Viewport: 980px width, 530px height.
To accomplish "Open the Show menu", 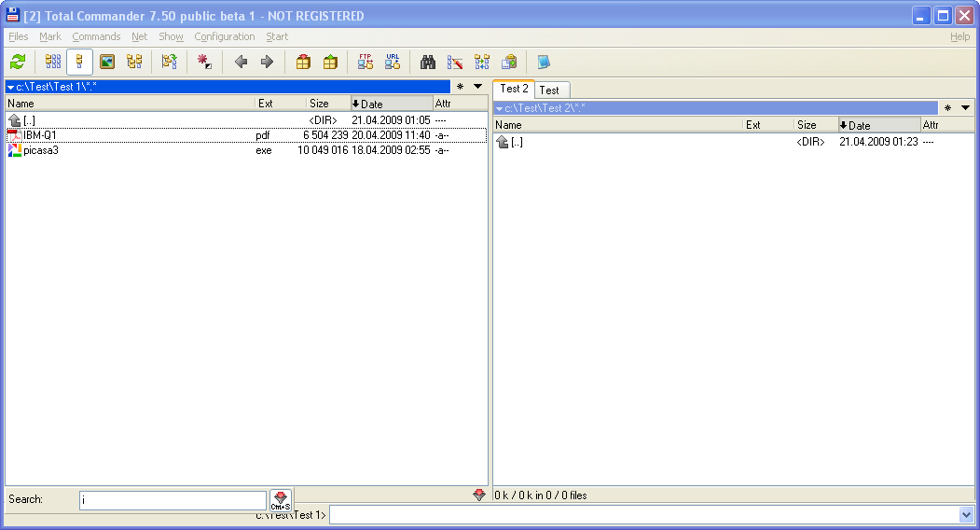I will coord(171,36).
